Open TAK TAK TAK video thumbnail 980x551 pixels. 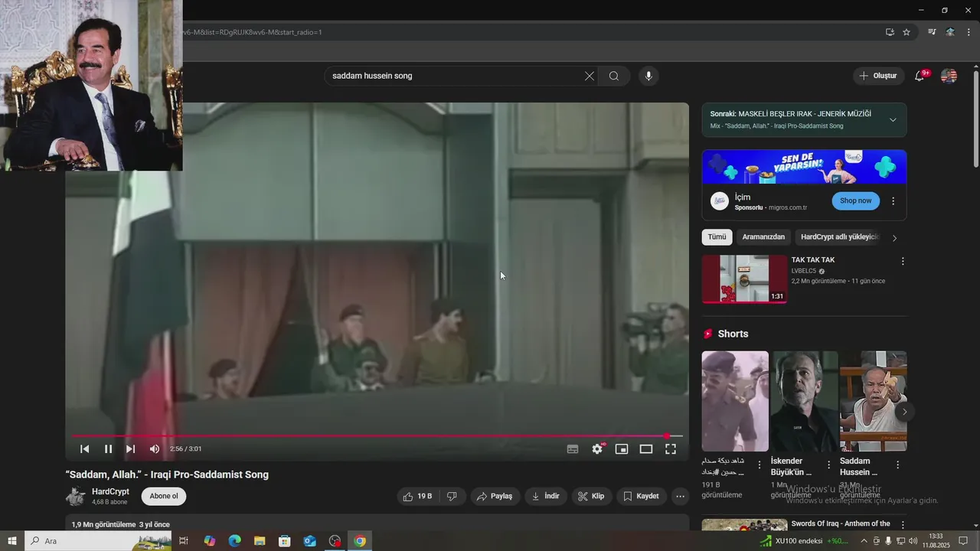point(744,279)
